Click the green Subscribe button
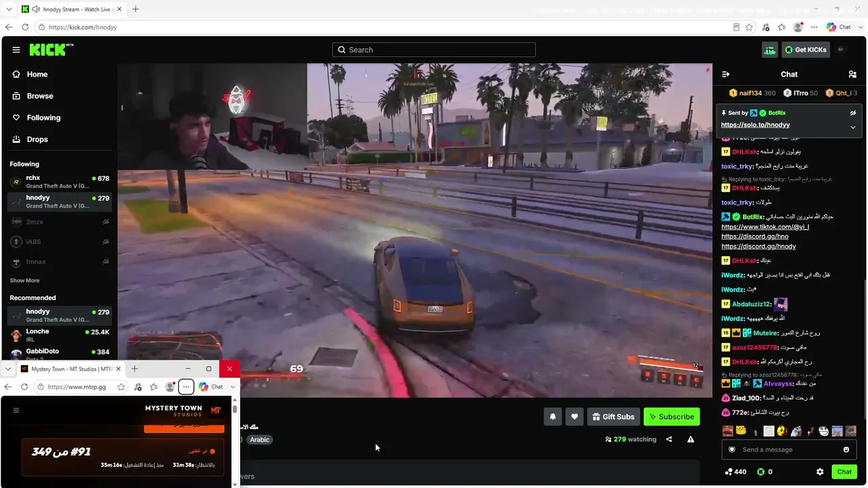 [671, 417]
